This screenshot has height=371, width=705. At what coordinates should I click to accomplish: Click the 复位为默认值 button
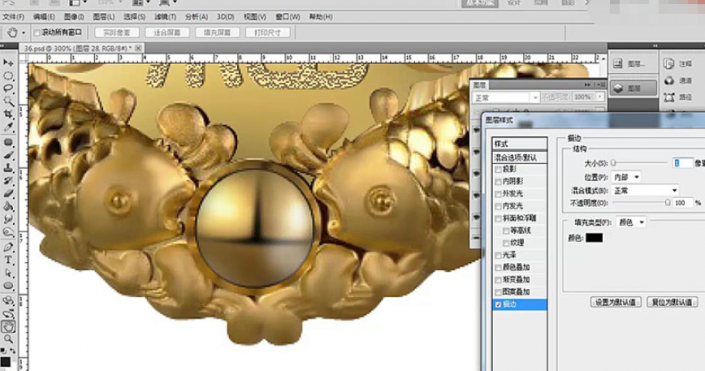[672, 302]
